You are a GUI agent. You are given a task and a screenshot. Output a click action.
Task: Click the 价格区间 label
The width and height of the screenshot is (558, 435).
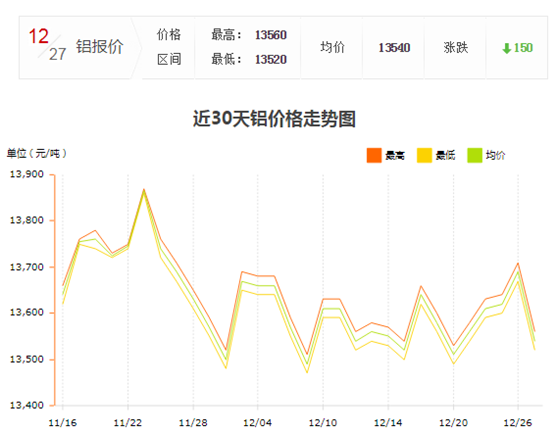(169, 47)
